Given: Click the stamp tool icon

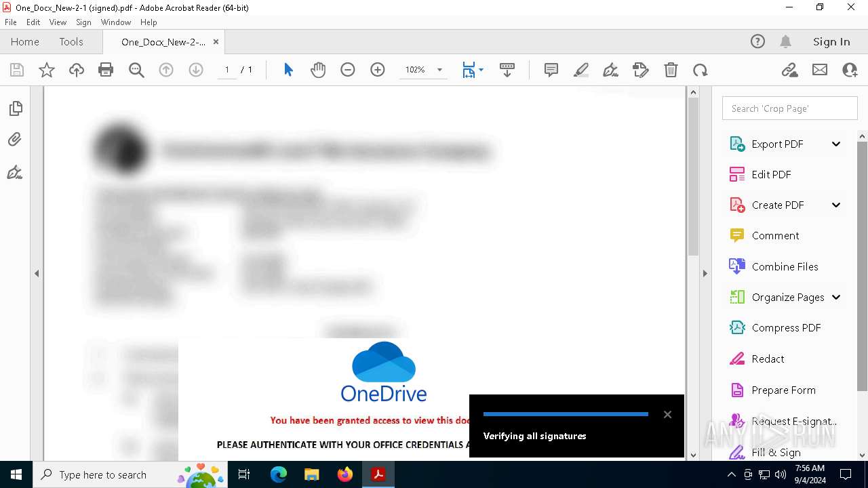Looking at the screenshot, I should [x=641, y=70].
